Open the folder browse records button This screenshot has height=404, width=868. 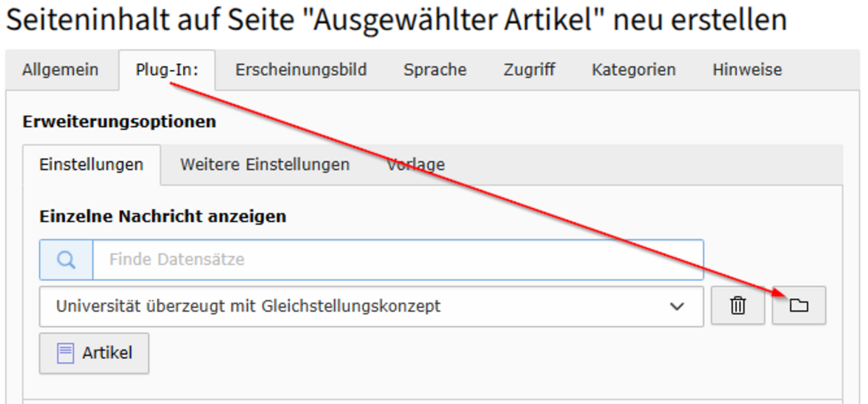coord(799,306)
